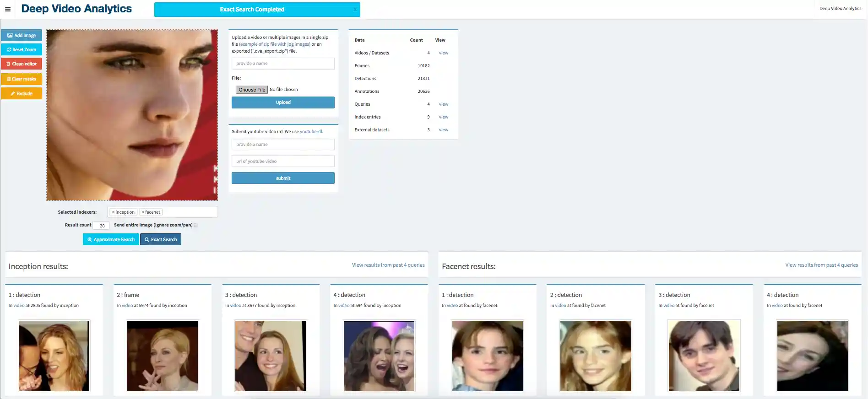Click Facenet result 4 thumbnail

coord(813,356)
